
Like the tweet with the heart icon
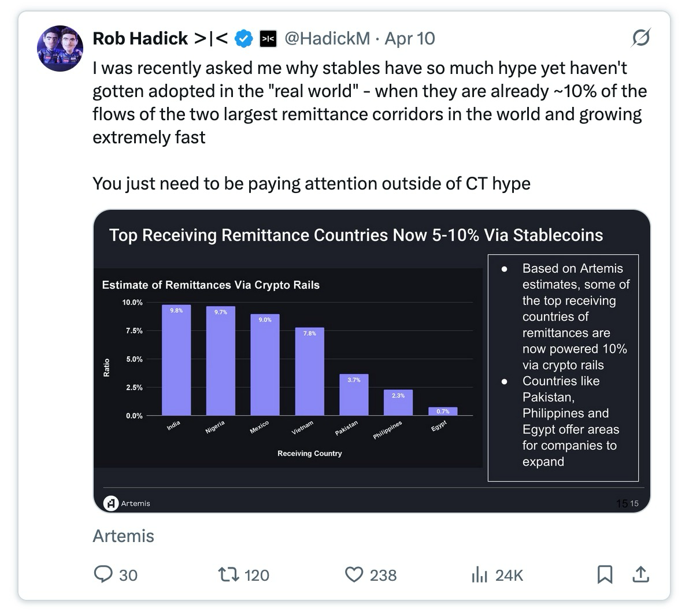[354, 575]
